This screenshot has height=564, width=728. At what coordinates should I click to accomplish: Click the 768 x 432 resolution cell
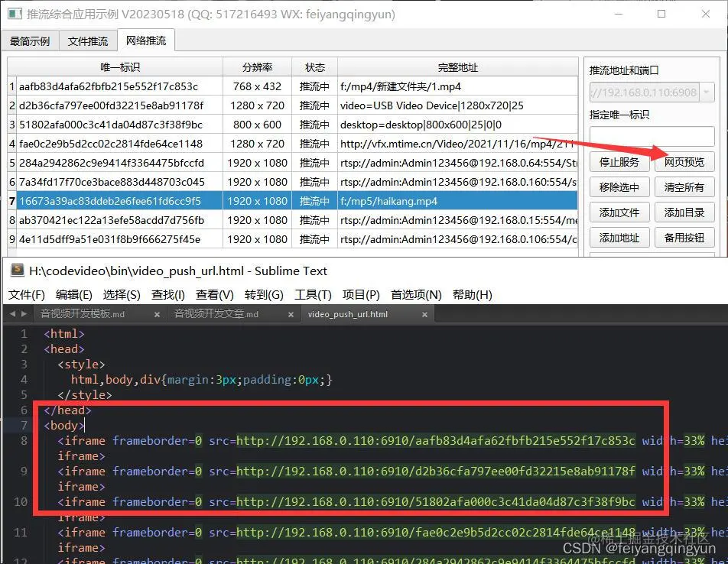click(x=257, y=86)
